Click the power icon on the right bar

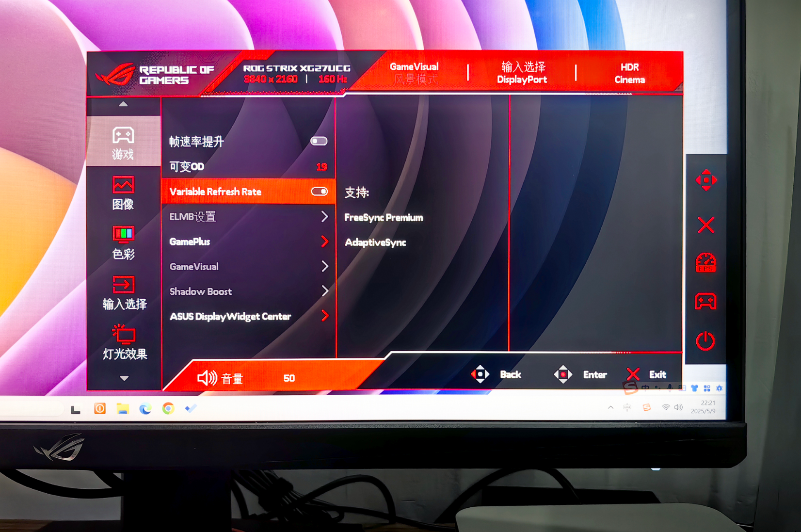705,341
